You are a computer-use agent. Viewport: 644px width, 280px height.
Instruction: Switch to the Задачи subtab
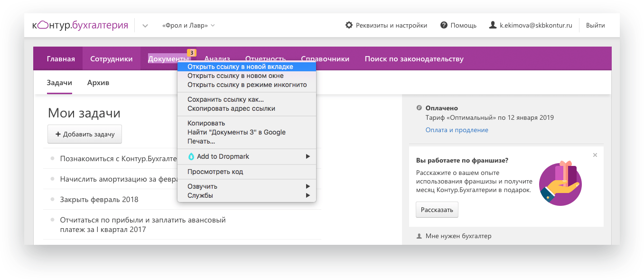point(59,83)
